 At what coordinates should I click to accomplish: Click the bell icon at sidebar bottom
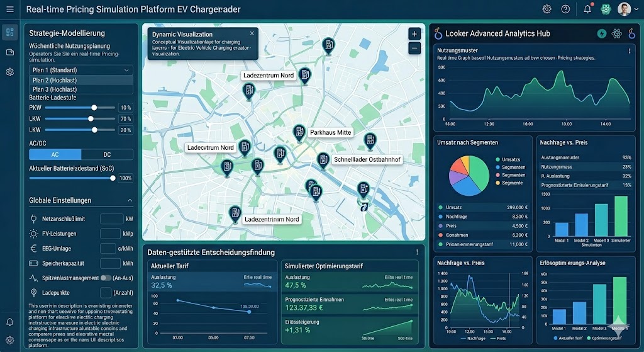[x=10, y=322]
